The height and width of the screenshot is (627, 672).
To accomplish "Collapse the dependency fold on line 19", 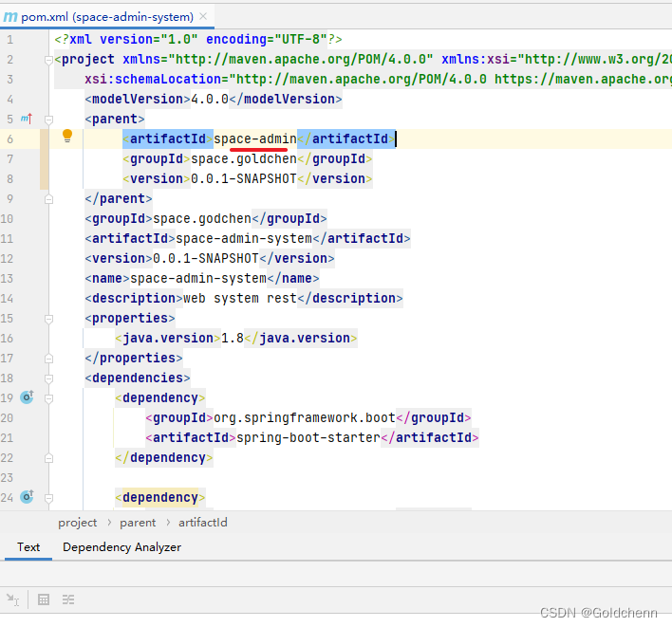I will click(x=48, y=398).
